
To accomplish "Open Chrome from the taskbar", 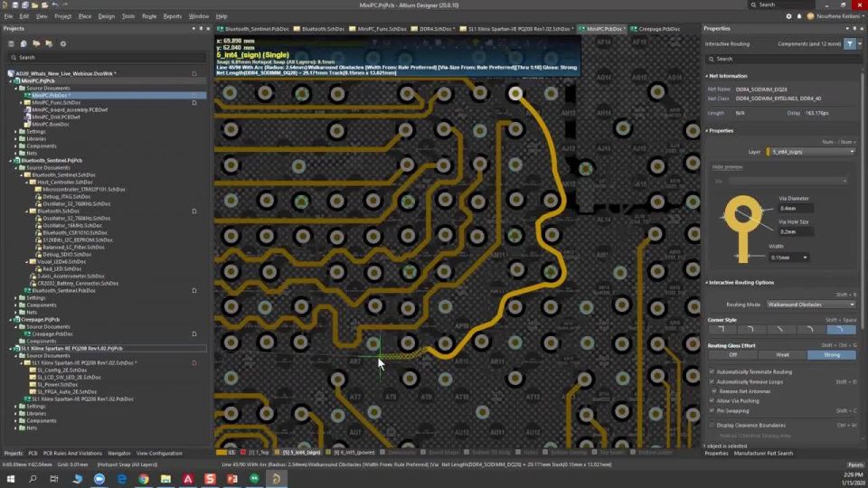I will (144, 479).
